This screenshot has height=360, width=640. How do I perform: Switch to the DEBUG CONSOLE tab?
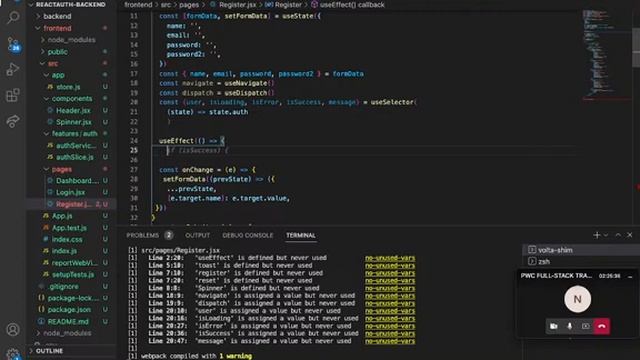[248, 235]
